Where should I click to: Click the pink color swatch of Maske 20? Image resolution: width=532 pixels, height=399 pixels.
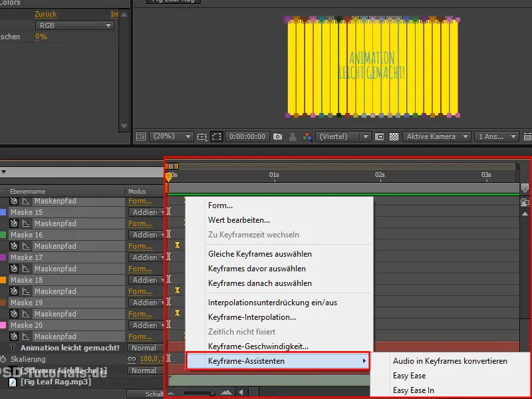pyautogui.click(x=3, y=325)
